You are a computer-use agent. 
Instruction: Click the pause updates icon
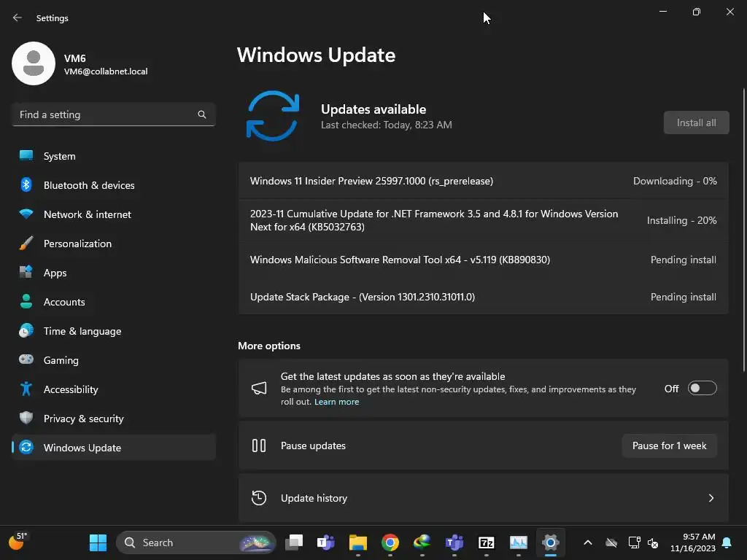pos(259,446)
